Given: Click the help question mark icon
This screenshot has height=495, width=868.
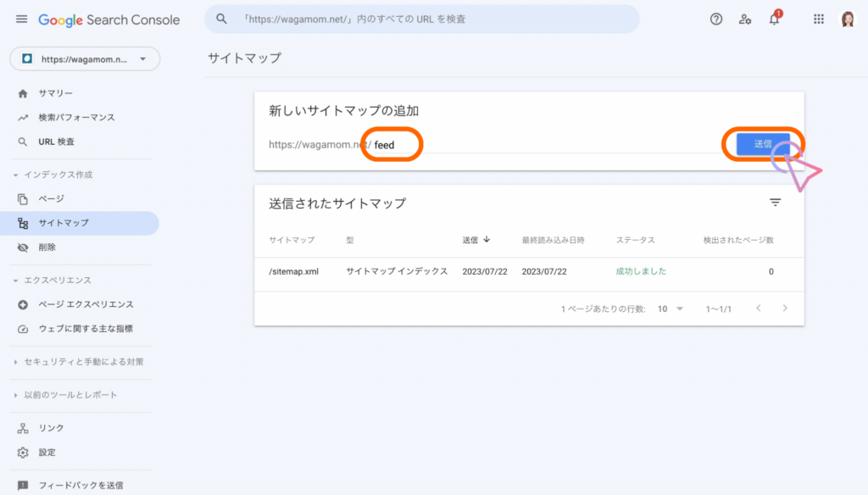Looking at the screenshot, I should 716,19.
